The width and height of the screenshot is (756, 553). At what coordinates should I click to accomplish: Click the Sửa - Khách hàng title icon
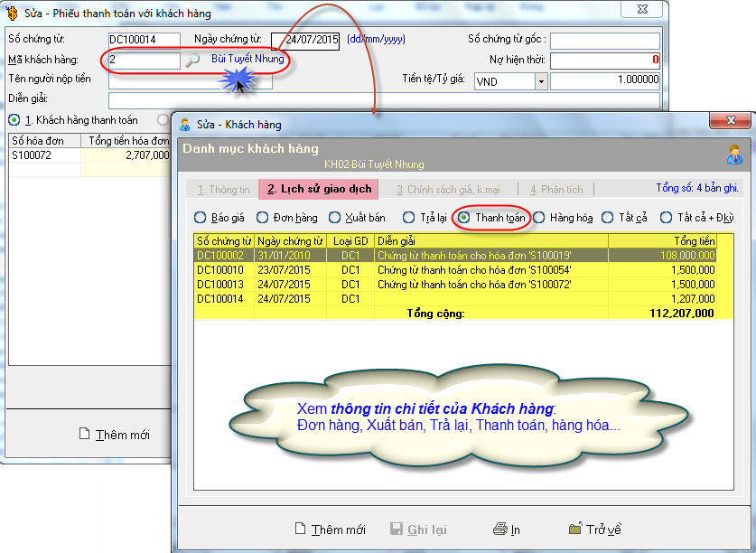(x=185, y=125)
